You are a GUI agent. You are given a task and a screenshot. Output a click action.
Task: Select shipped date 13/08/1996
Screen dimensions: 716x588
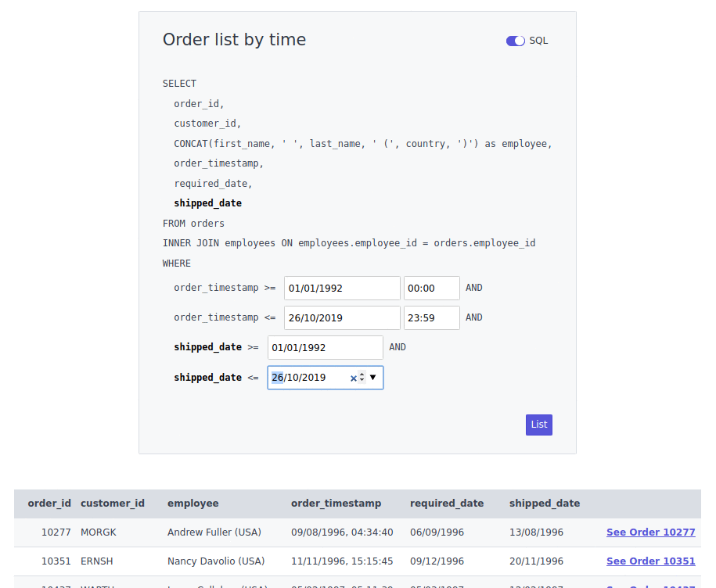(x=536, y=532)
